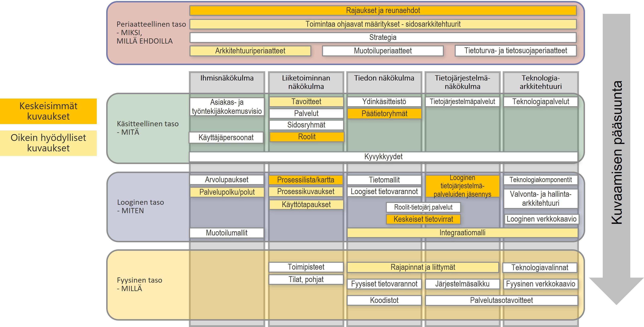Select the Palvelutasotavoitteet box
Screen dimensions: 644x327
point(501,300)
